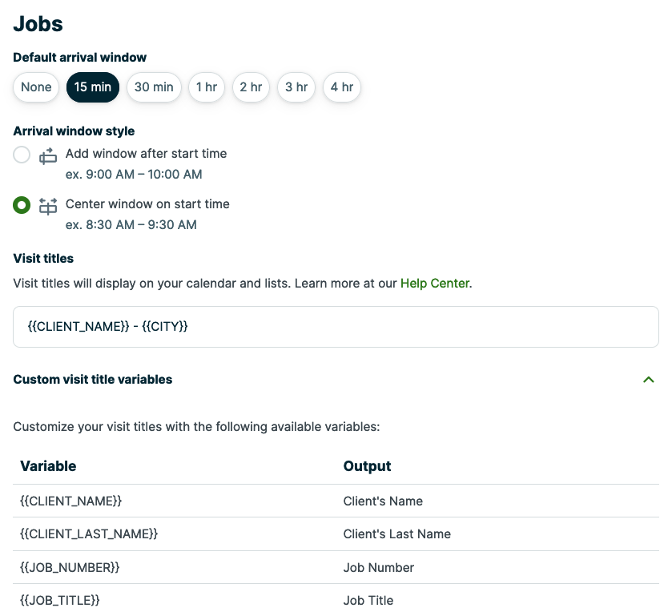Image resolution: width=672 pixels, height=616 pixels.
Task: Select the 3 hr arrival window
Action: click(296, 87)
